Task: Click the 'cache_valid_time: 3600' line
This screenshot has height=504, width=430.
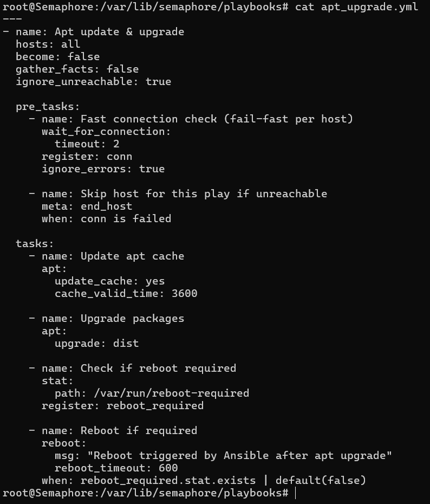Action: (126, 294)
